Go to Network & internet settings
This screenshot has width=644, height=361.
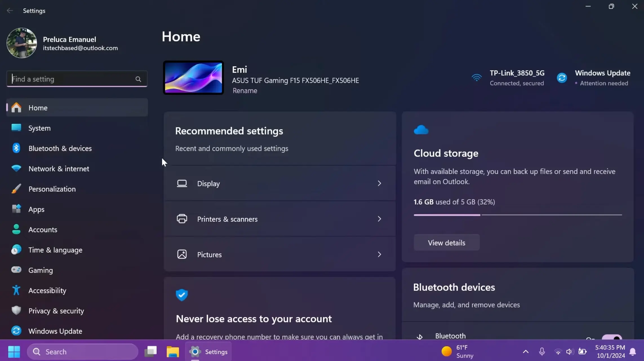tap(77, 169)
